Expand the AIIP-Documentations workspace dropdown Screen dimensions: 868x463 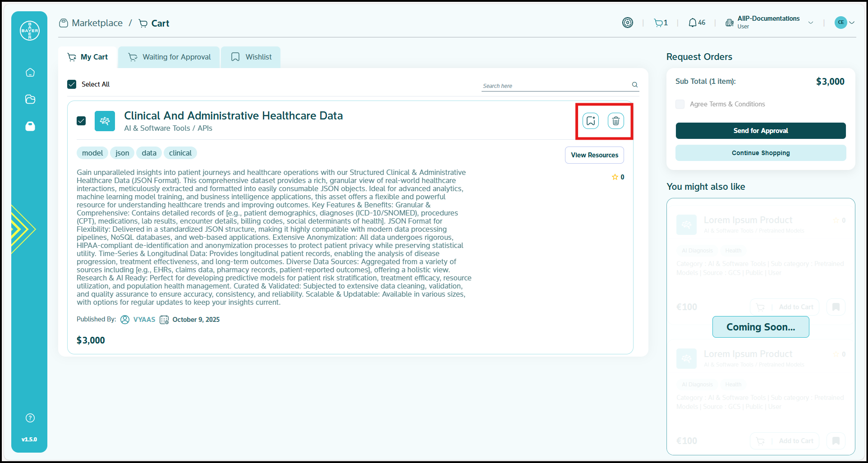tap(811, 23)
